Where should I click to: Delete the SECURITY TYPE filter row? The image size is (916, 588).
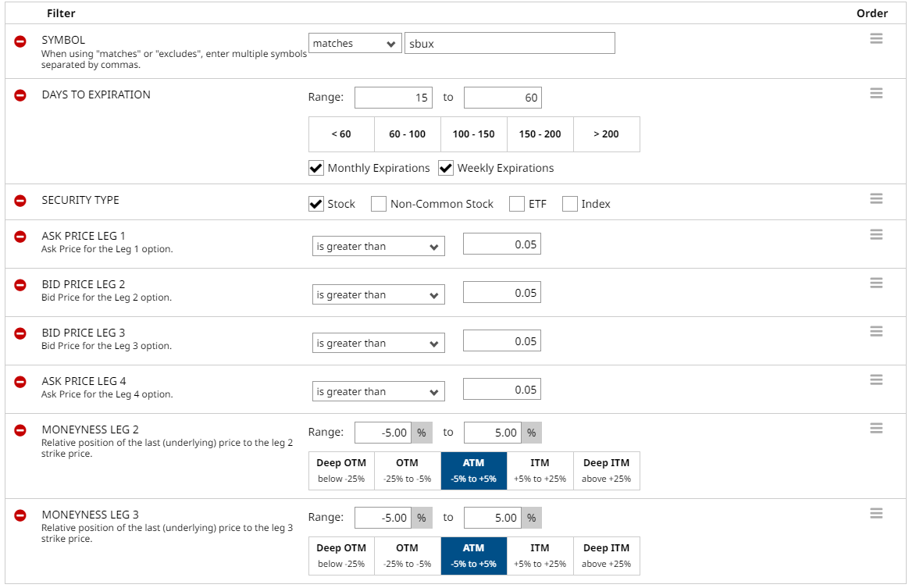point(20,201)
